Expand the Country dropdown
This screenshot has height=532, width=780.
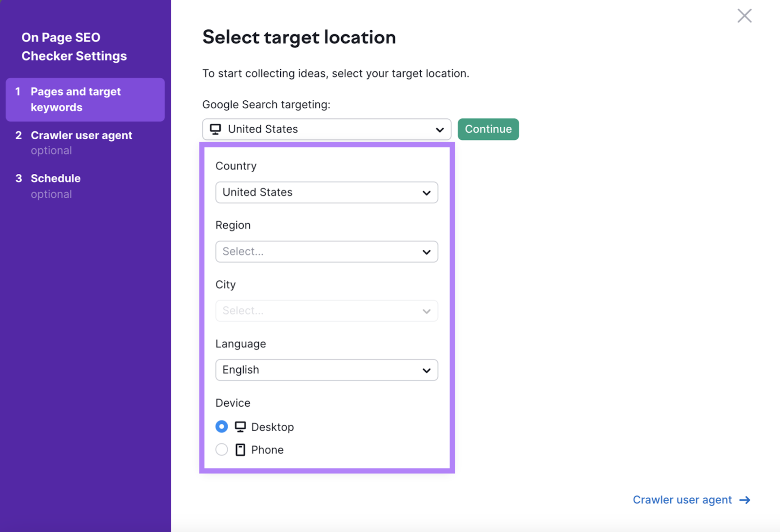coord(327,192)
